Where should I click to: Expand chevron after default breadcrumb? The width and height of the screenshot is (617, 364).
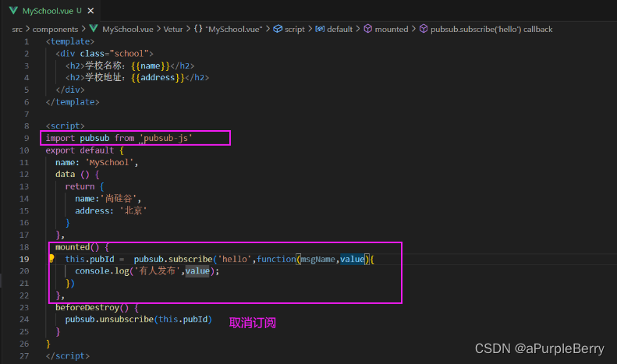358,29
